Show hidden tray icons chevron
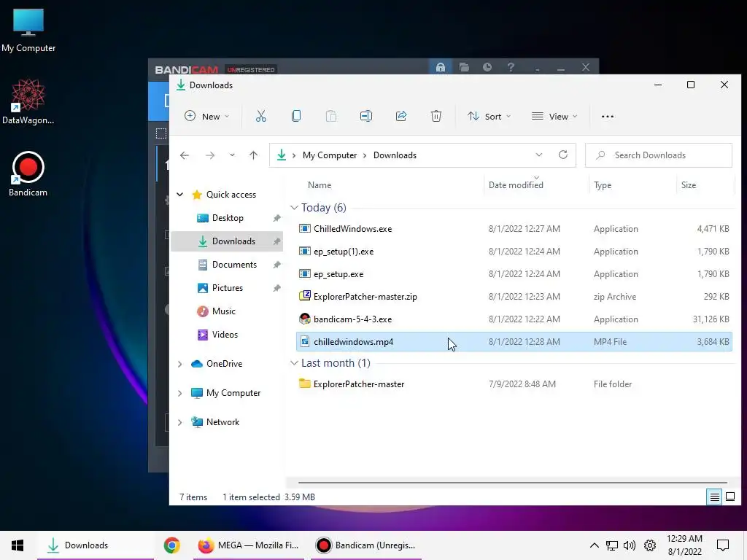Image resolution: width=747 pixels, height=560 pixels. 594,545
